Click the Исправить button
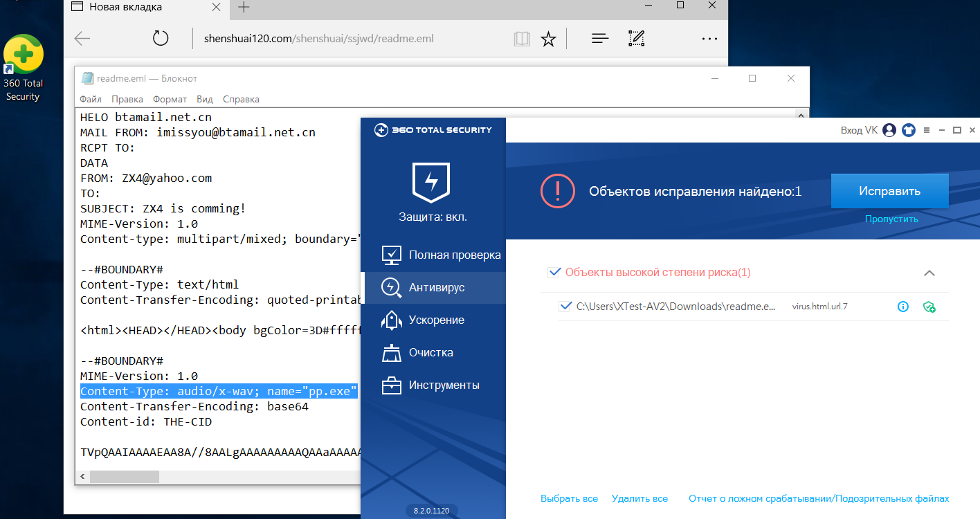Viewport: 980px width, 519px height. [x=889, y=191]
